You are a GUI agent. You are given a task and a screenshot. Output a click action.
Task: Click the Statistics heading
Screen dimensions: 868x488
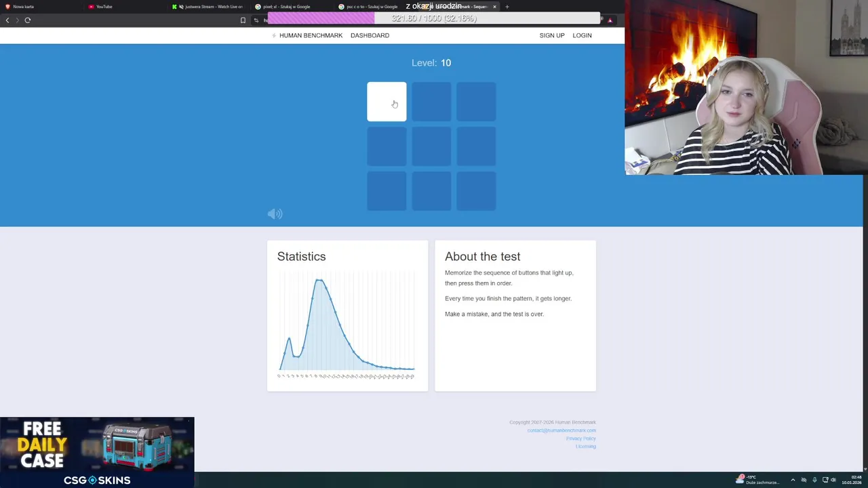[301, 256]
